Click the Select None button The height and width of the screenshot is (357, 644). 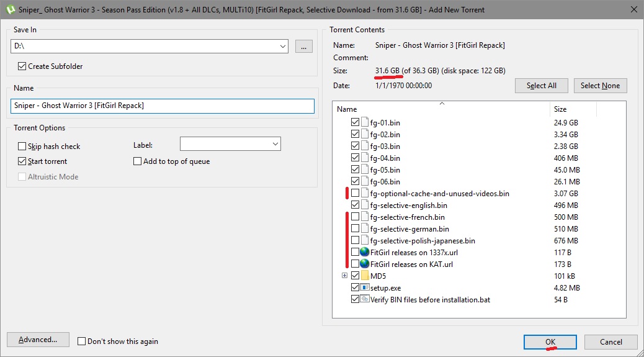pyautogui.click(x=600, y=86)
